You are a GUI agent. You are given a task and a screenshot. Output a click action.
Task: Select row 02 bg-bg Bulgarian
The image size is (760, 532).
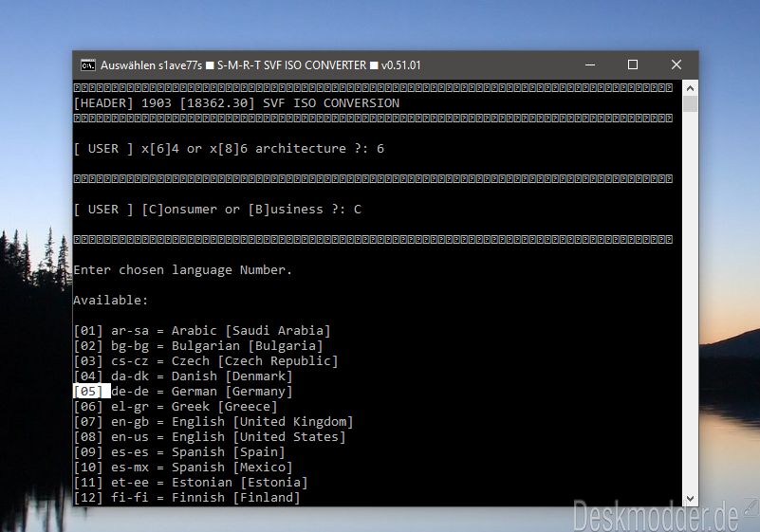pos(198,345)
